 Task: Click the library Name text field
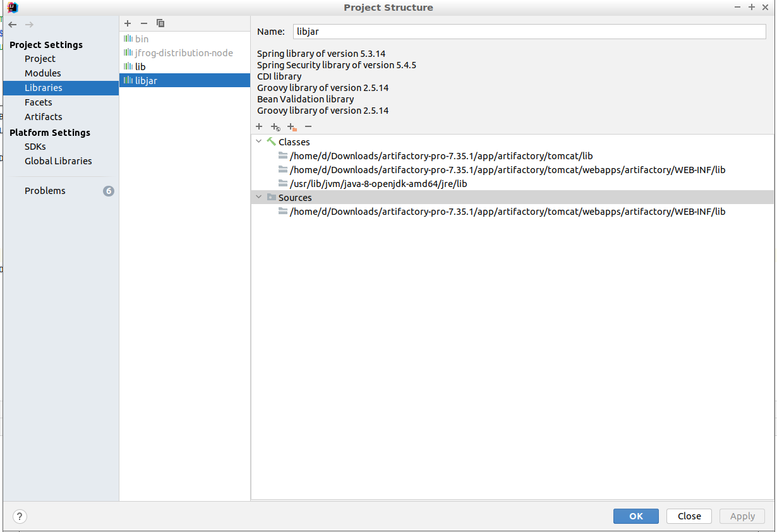[x=528, y=32]
